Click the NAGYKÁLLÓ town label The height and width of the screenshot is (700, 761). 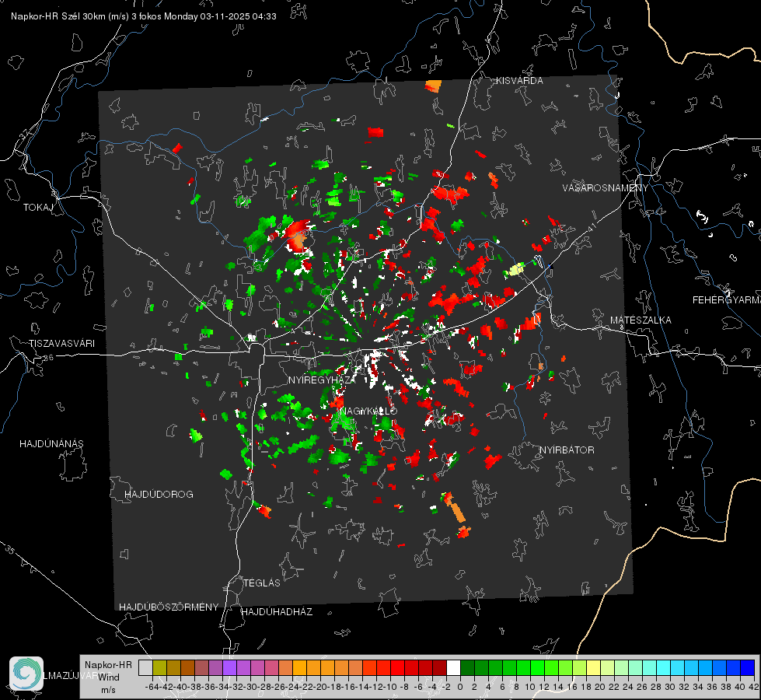click(x=368, y=411)
